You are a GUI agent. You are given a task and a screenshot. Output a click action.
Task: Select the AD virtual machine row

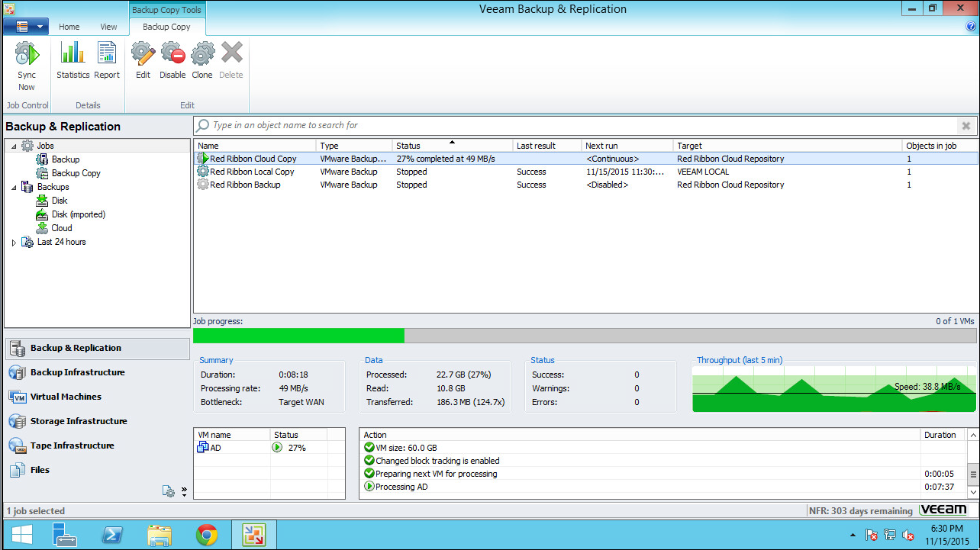point(269,448)
